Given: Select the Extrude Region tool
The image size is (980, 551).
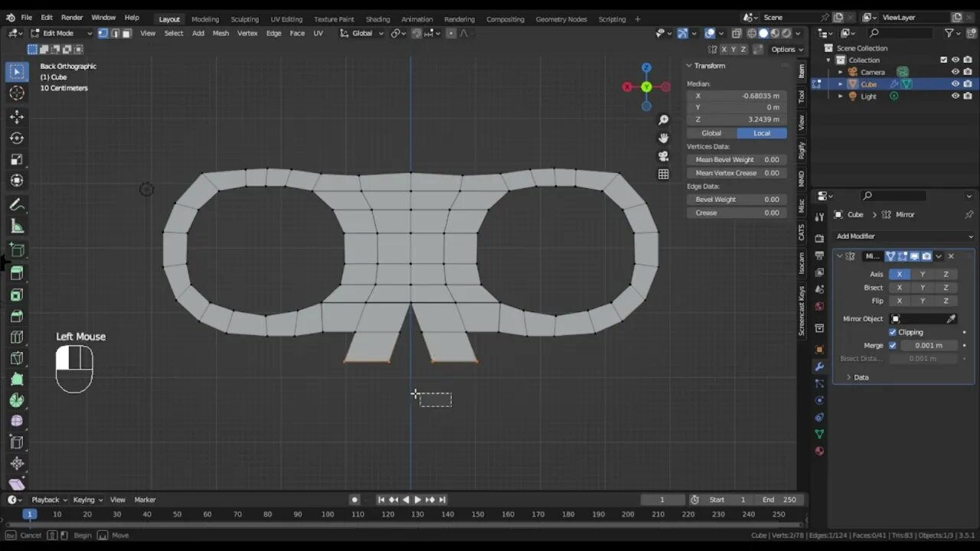Looking at the screenshot, I should tap(16, 273).
